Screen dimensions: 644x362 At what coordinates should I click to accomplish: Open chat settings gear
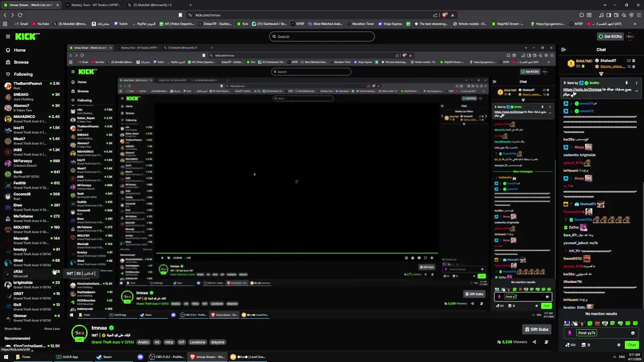click(x=619, y=345)
